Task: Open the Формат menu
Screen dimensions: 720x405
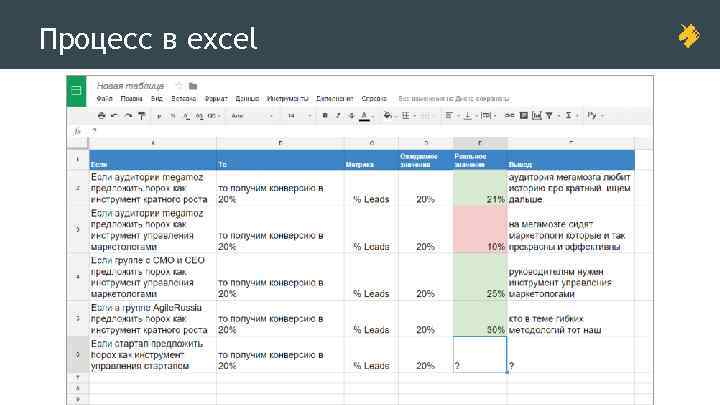Action: (x=216, y=99)
